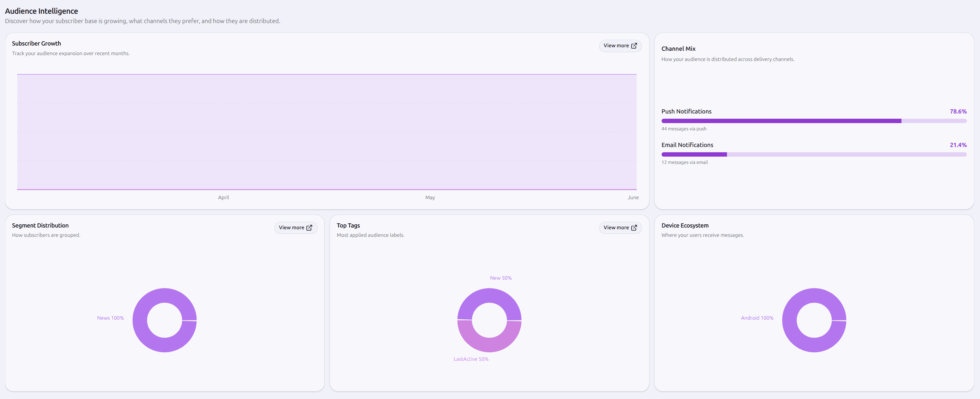Screen dimensions: 980x399
Task: Open View more for Subscriber Growth
Action: point(620,46)
